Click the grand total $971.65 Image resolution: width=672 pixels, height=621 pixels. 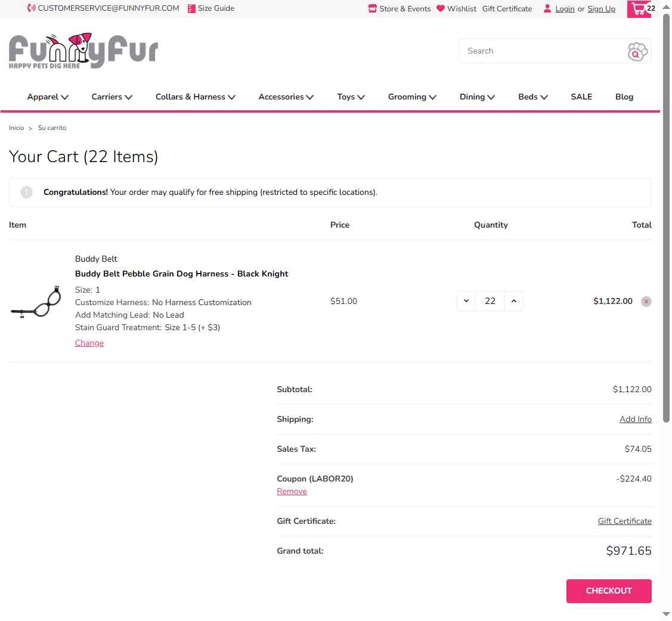pos(628,551)
